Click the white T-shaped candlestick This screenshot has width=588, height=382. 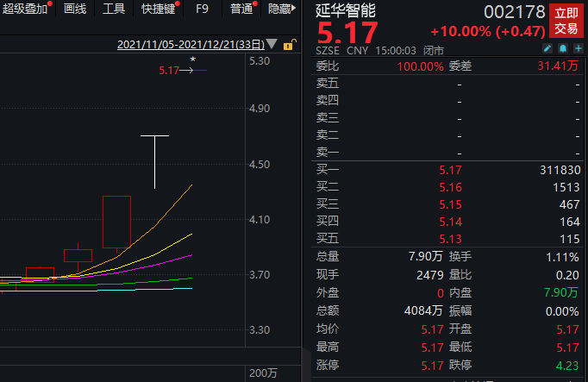click(x=154, y=161)
